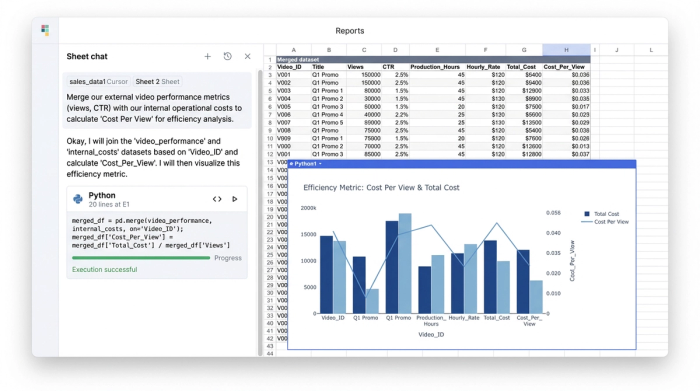Click the Sheet chat heading
This screenshot has height=391, width=700.
click(x=87, y=56)
